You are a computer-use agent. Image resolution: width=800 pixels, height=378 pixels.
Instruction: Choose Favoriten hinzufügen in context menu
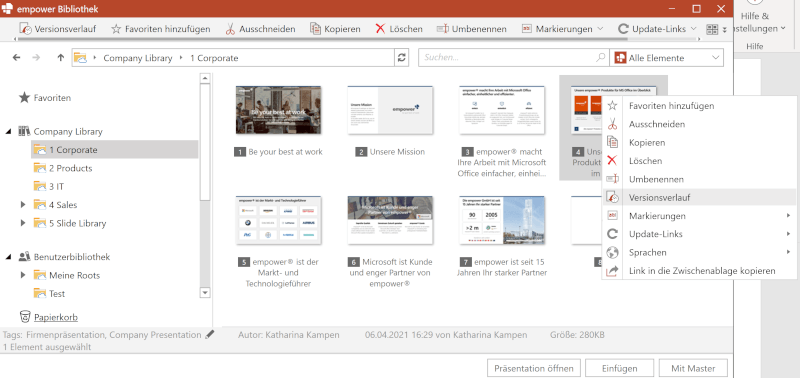tap(699, 106)
